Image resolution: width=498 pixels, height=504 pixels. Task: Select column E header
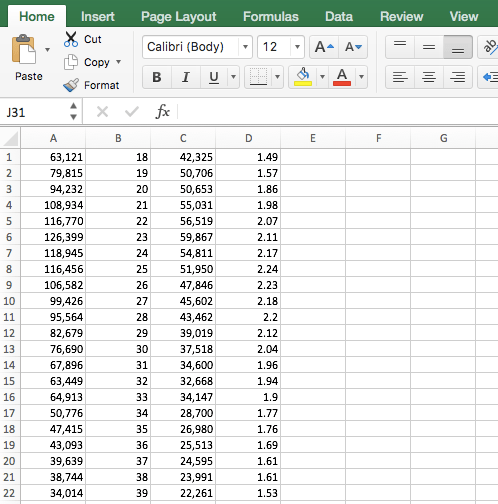[x=313, y=138]
